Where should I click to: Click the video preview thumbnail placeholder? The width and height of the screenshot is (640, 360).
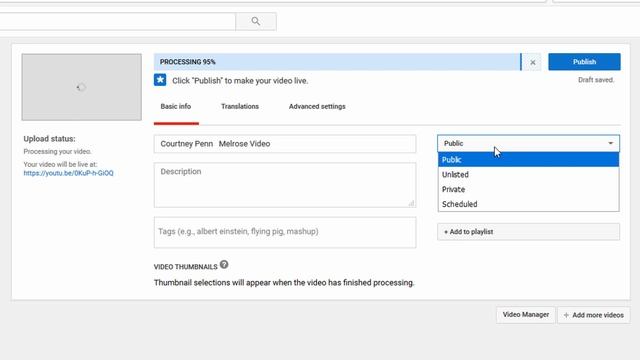tap(82, 87)
